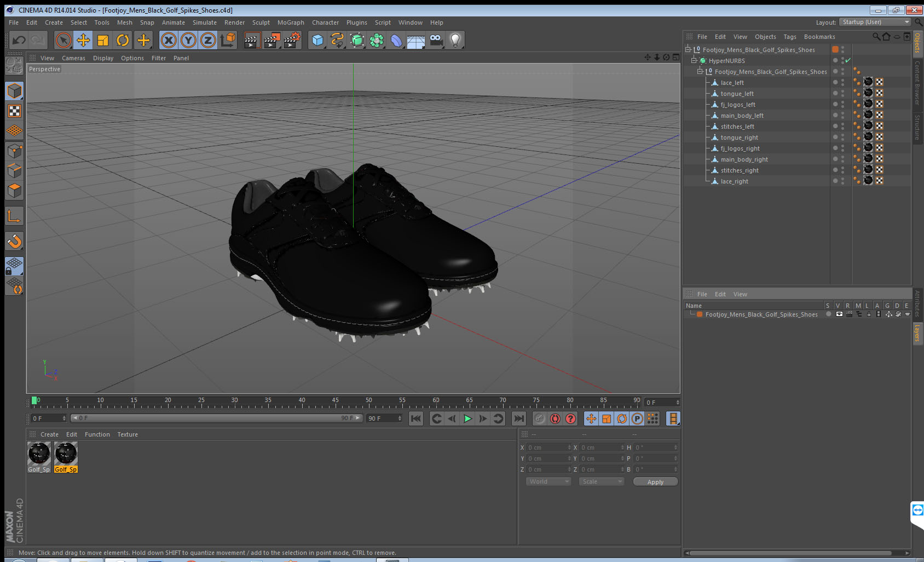924x562 pixels.
Task: Select main_body_right object in tree
Action: 744,159
